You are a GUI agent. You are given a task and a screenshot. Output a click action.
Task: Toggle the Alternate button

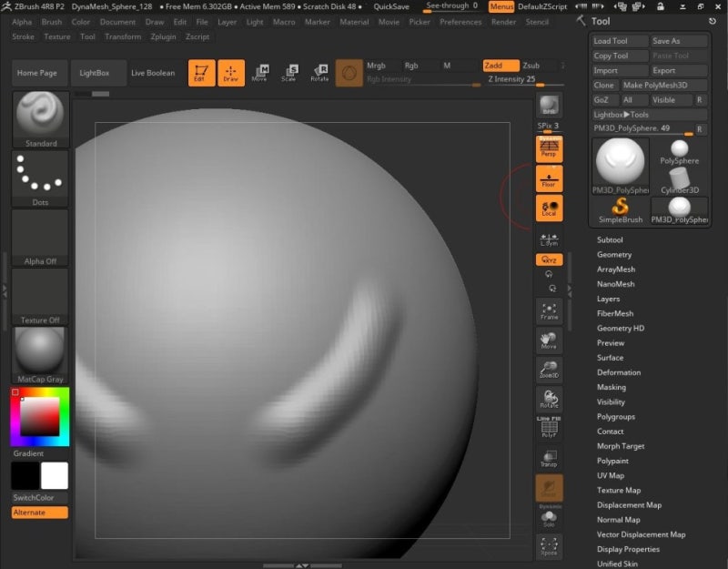point(39,513)
